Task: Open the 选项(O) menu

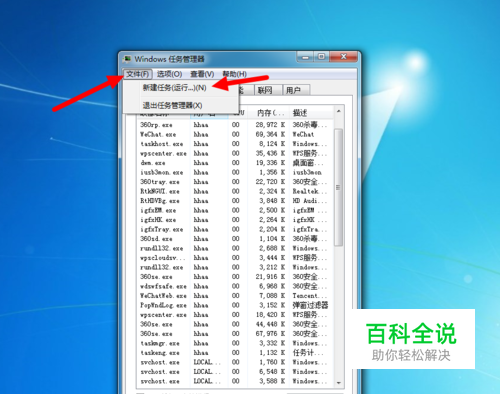Action: coord(169,74)
